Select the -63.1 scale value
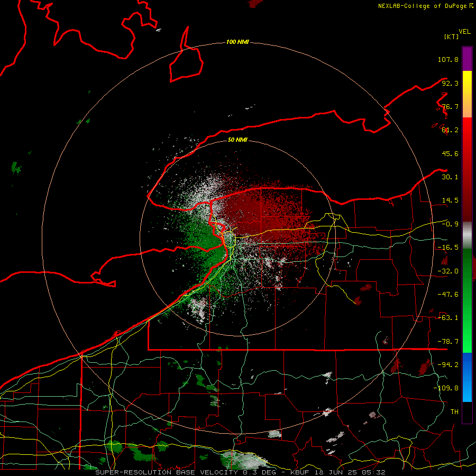This screenshot has width=476, height=476. pyautogui.click(x=448, y=318)
